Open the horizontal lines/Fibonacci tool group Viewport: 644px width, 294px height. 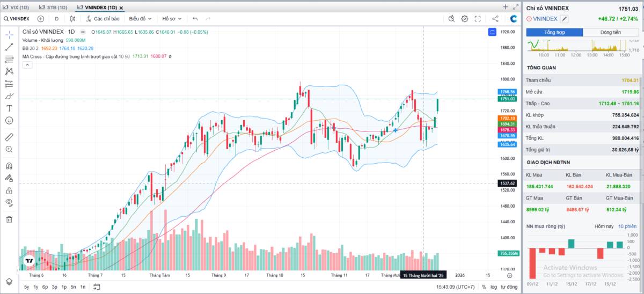9,59
